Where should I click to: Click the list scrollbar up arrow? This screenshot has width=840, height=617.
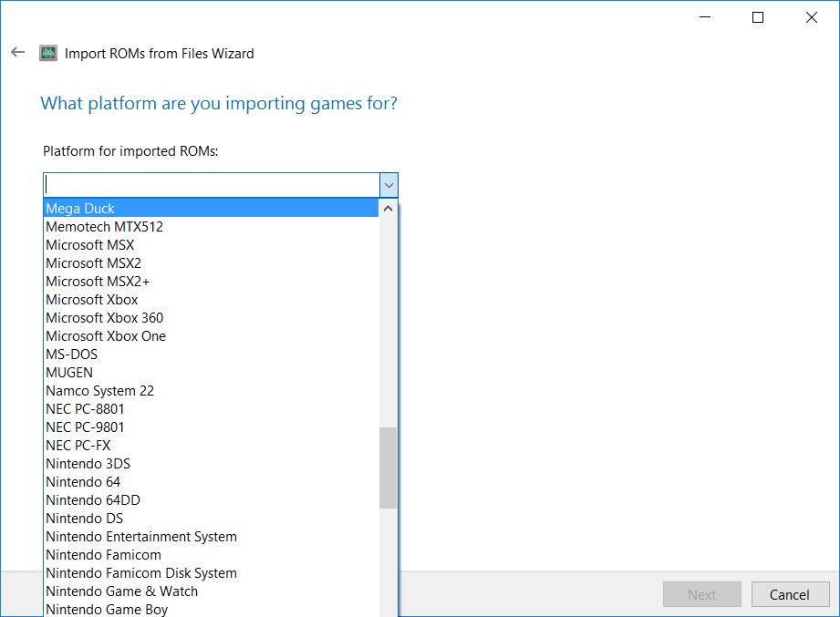(389, 209)
